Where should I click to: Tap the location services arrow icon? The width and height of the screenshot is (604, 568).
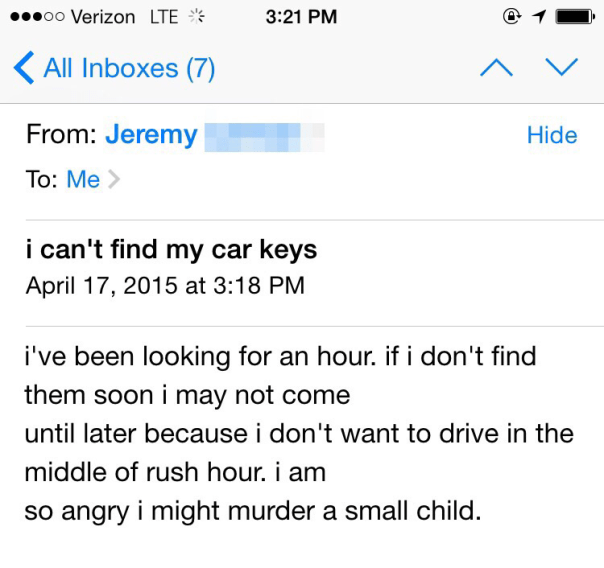click(x=540, y=17)
